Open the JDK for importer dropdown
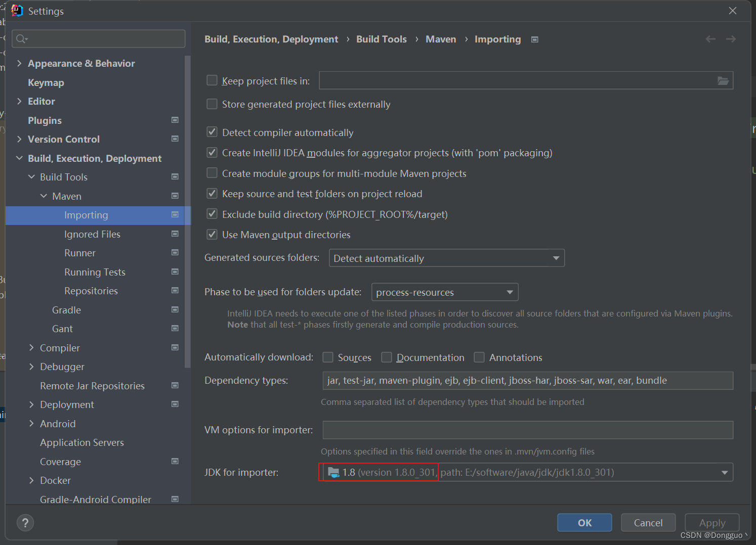The width and height of the screenshot is (756, 545). (x=527, y=472)
